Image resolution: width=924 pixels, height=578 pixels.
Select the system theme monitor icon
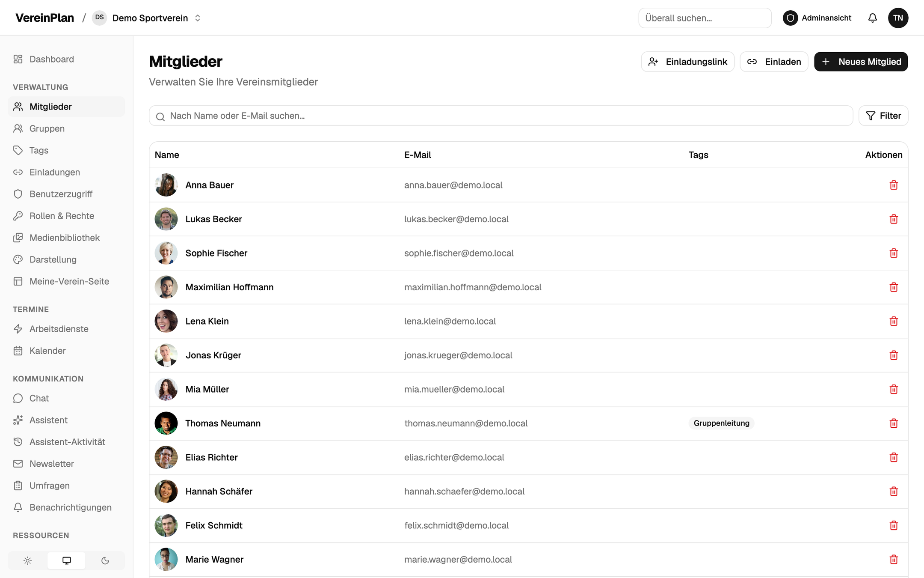pos(67,560)
